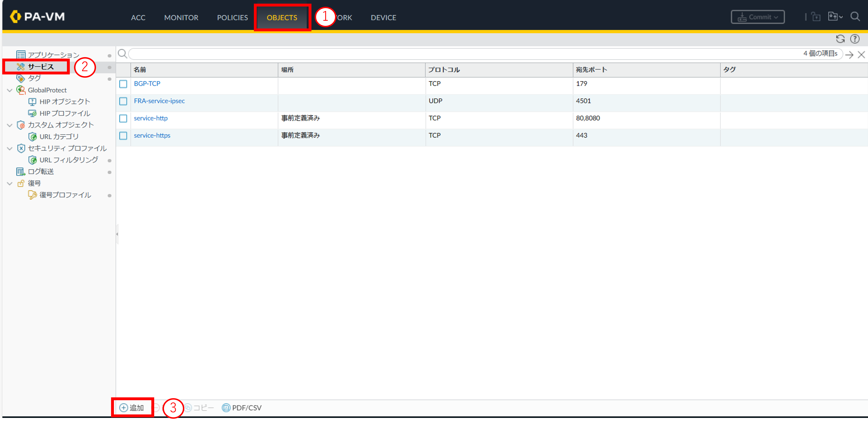The width and height of the screenshot is (868, 424).
Task: Click the refresh icon in the toolbar
Action: 840,39
